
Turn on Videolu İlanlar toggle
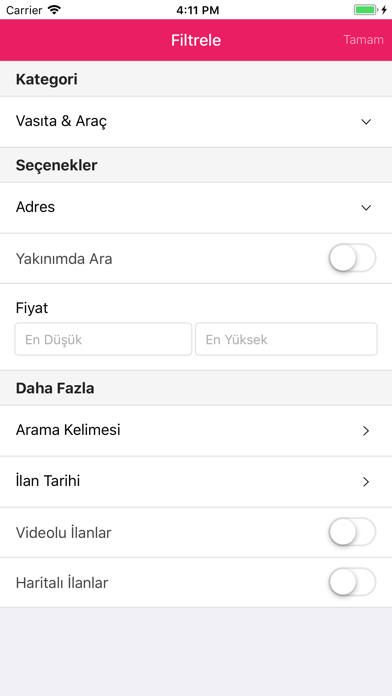352,532
